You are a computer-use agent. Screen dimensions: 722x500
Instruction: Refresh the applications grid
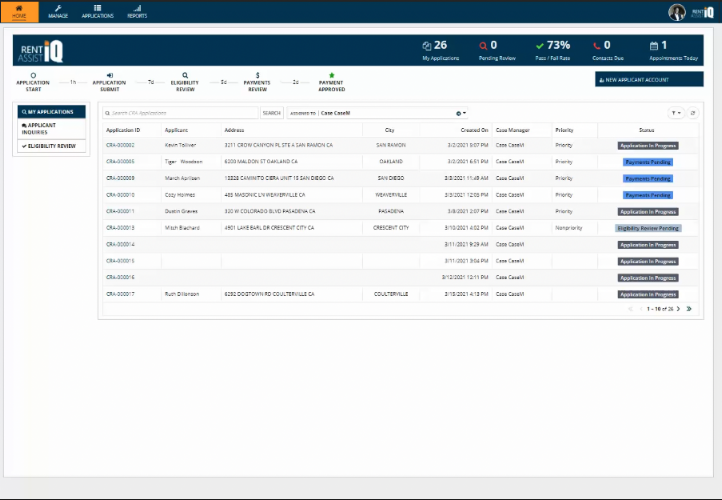pyautogui.click(x=693, y=113)
